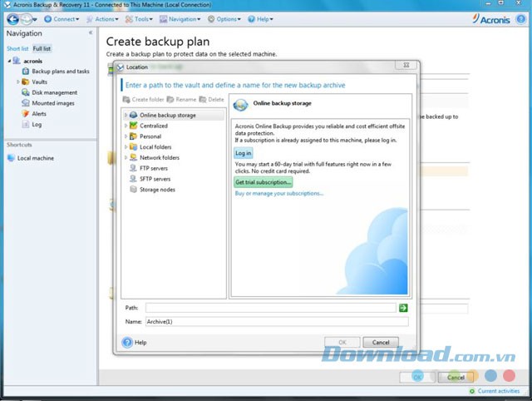The height and width of the screenshot is (401, 532).
Task: Collapse the Navigation pane with the chevron
Action: coord(91,33)
